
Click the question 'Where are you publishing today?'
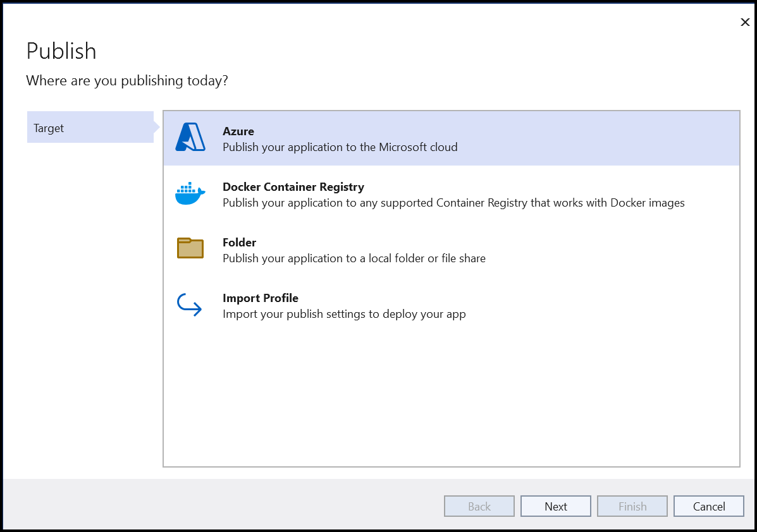(x=126, y=80)
